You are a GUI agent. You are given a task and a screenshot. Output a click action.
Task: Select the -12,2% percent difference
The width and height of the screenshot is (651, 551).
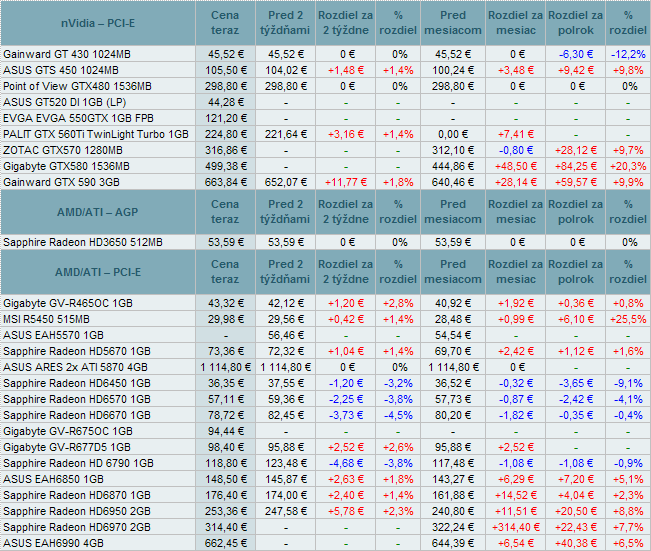(628, 54)
